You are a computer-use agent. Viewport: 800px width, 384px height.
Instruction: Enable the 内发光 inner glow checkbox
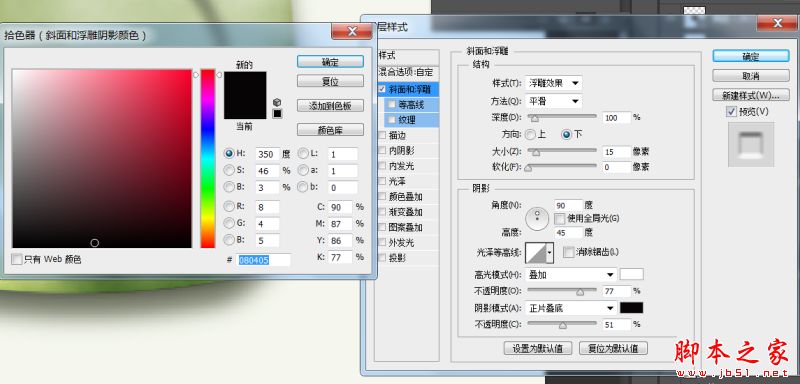(382, 166)
